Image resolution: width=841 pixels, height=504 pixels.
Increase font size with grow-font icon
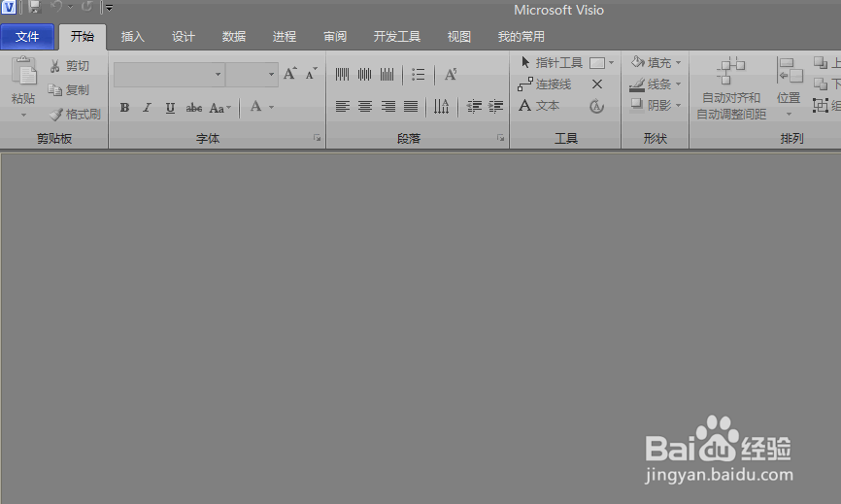[290, 74]
